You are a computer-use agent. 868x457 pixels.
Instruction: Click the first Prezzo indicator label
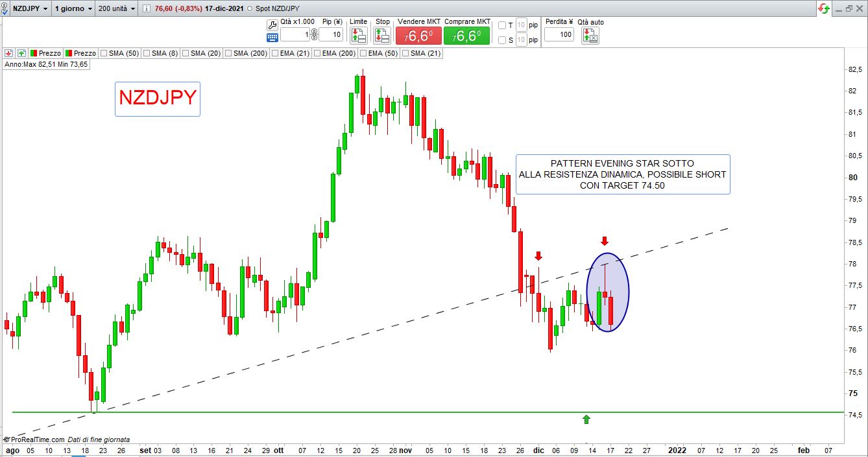click(x=49, y=53)
